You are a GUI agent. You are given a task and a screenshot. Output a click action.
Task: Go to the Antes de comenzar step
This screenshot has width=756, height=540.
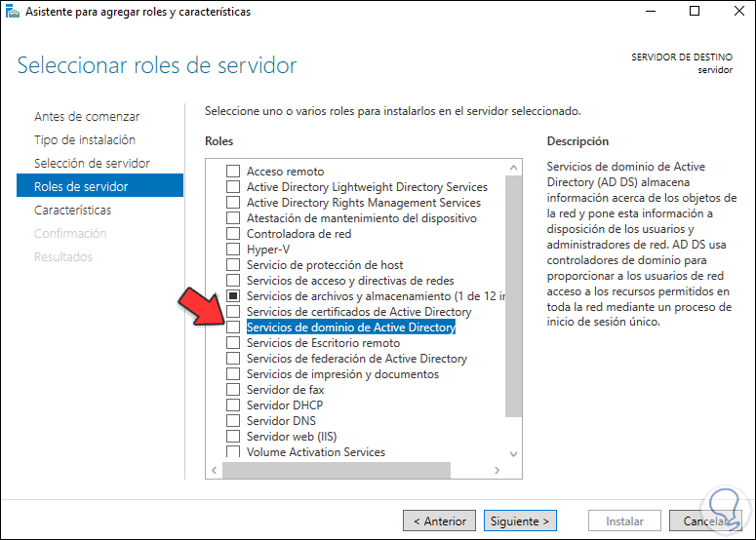click(x=87, y=116)
